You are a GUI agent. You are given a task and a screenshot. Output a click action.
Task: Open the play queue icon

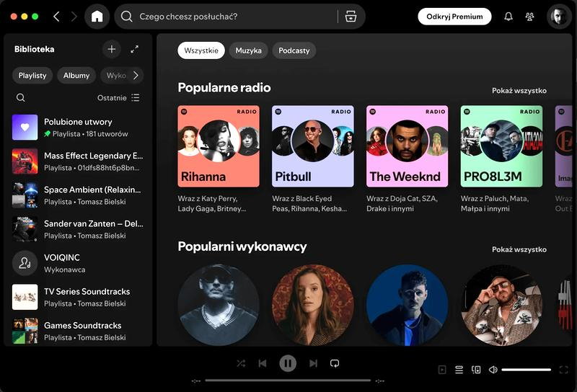(459, 370)
